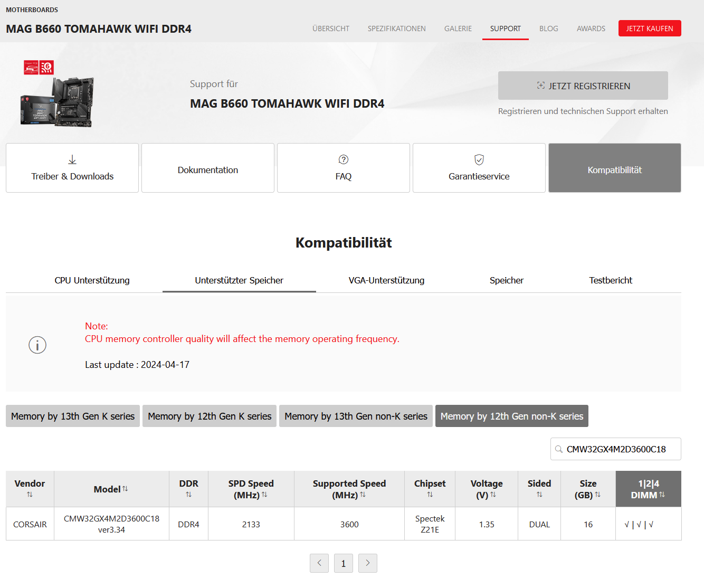
Task: Click the MOTHERBOARDS breadcrumb link
Action: (x=32, y=10)
